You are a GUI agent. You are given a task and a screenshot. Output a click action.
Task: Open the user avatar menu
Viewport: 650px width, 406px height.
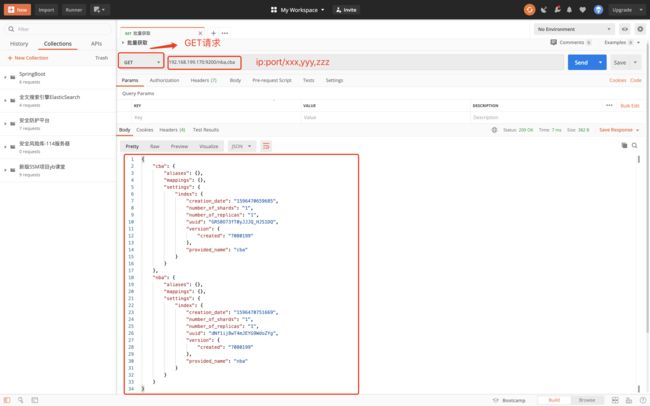598,10
